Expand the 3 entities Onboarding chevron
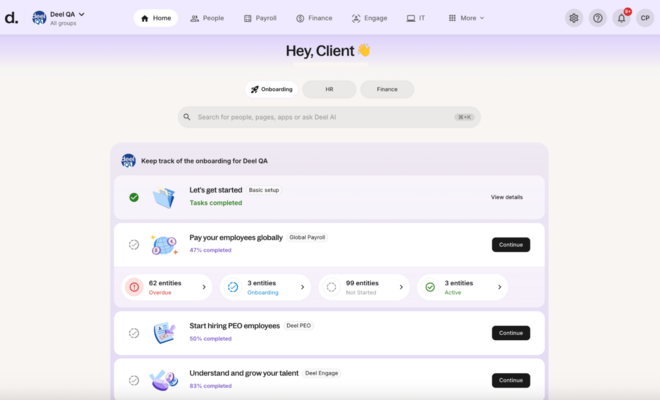Screen dimensions: 660x400 click(303, 287)
